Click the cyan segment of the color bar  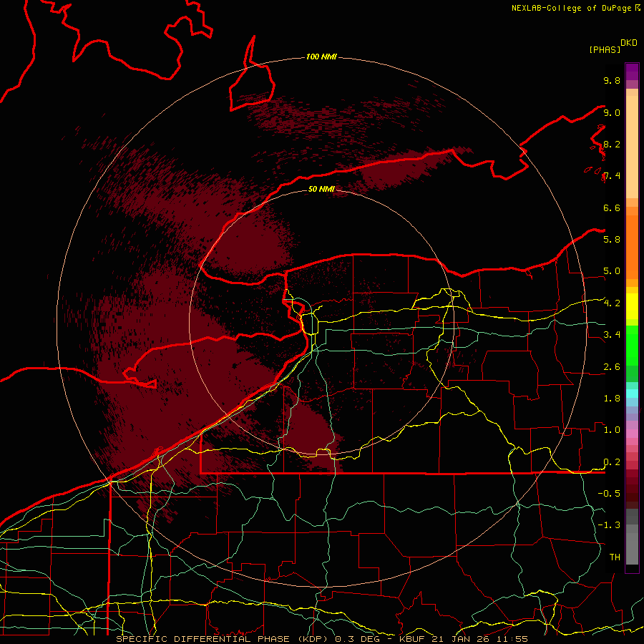632,394
